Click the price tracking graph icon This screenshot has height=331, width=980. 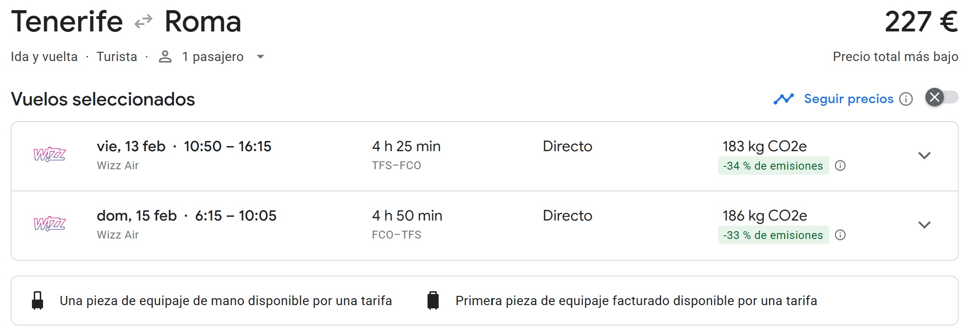coord(783,99)
